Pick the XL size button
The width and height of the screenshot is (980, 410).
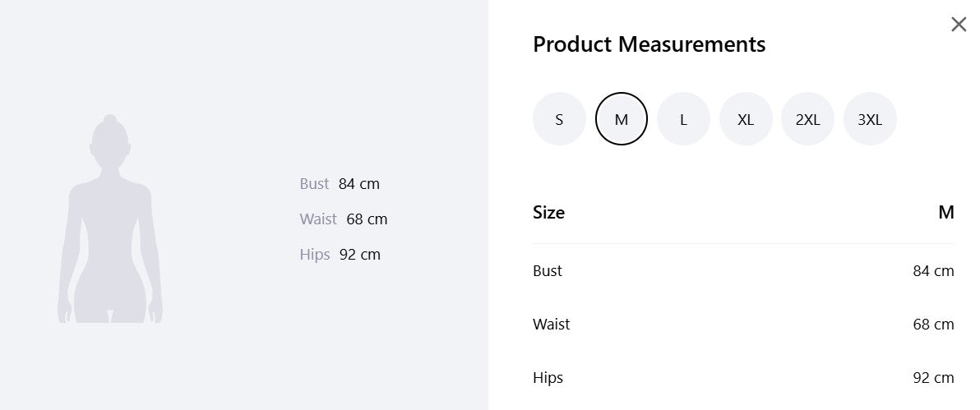coord(746,119)
